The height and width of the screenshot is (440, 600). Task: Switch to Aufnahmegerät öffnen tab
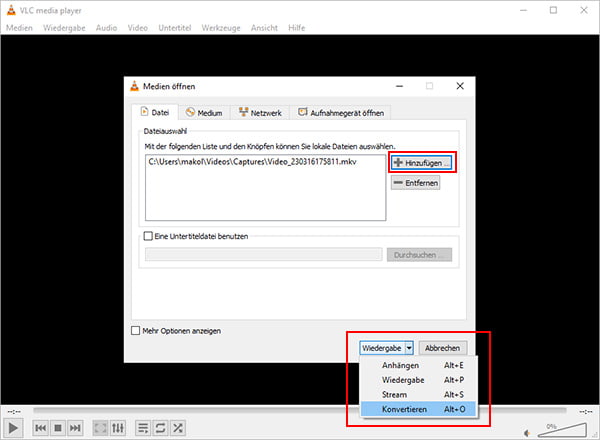[x=341, y=112]
